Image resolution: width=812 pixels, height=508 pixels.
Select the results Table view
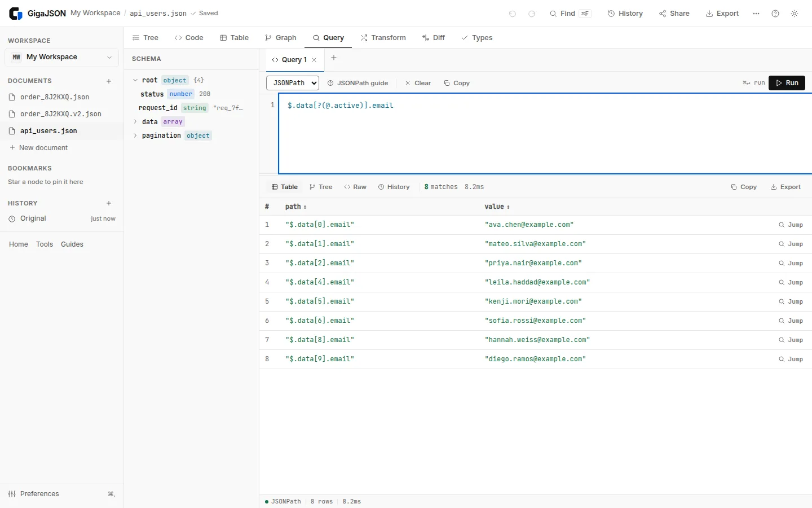[285, 187]
